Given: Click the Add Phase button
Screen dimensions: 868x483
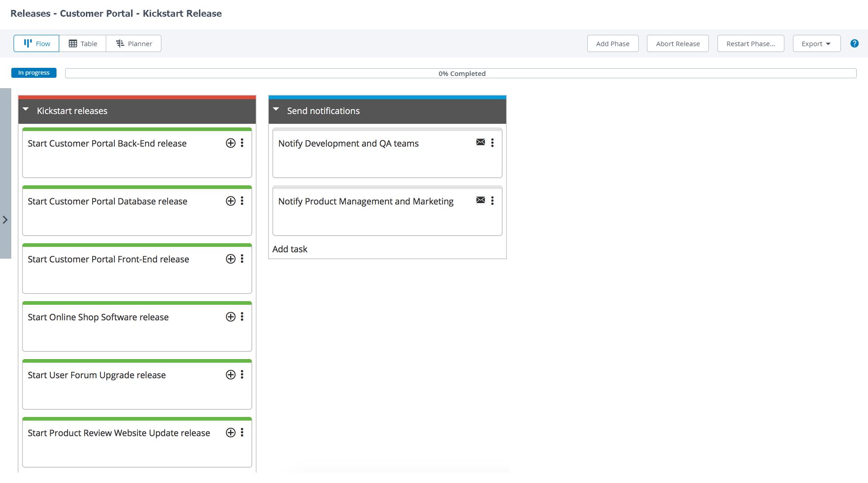Looking at the screenshot, I should [613, 43].
